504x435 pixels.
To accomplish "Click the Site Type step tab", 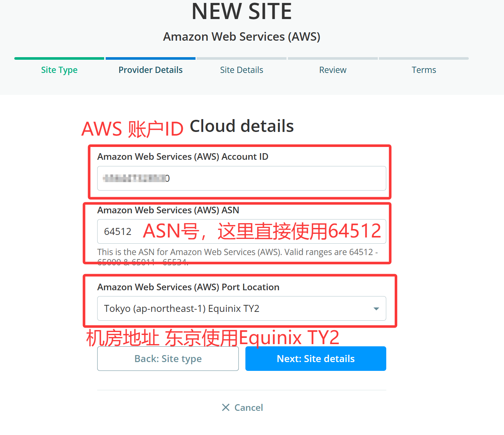I will pos(59,70).
